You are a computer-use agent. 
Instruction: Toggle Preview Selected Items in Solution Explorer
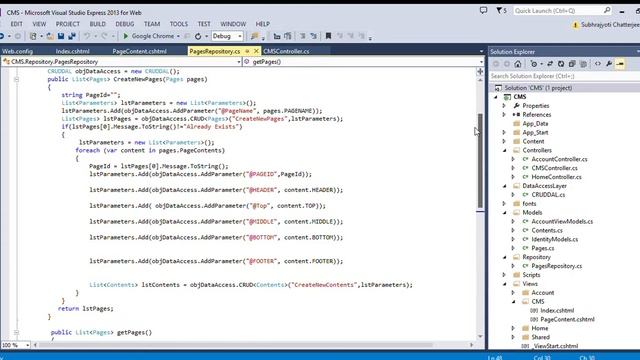coord(620,64)
